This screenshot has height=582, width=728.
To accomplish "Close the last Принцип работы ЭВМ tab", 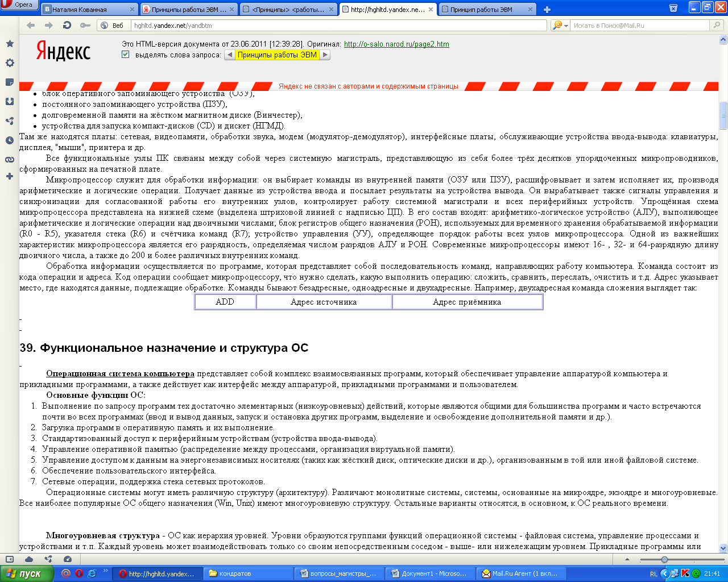I will coord(530,9).
